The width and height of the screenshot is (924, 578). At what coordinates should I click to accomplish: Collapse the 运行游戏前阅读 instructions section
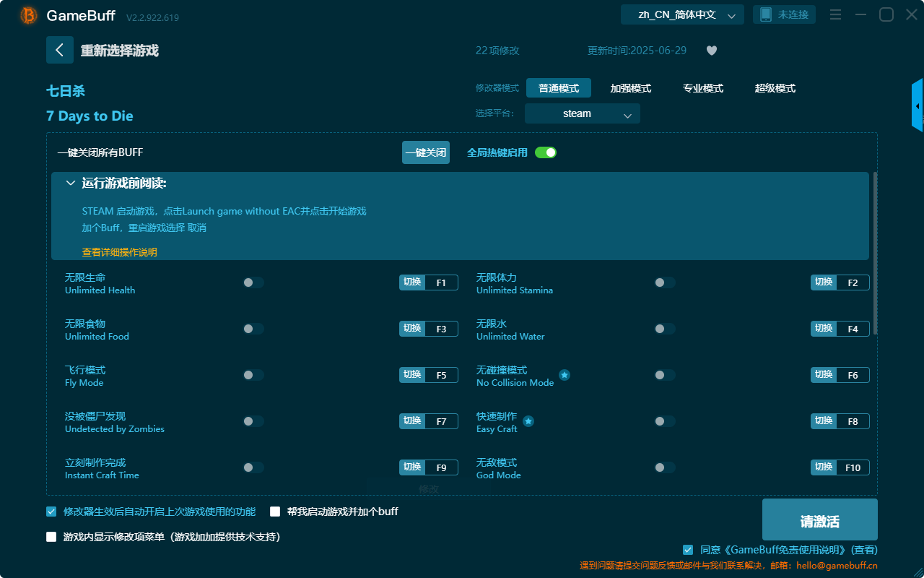(x=71, y=182)
